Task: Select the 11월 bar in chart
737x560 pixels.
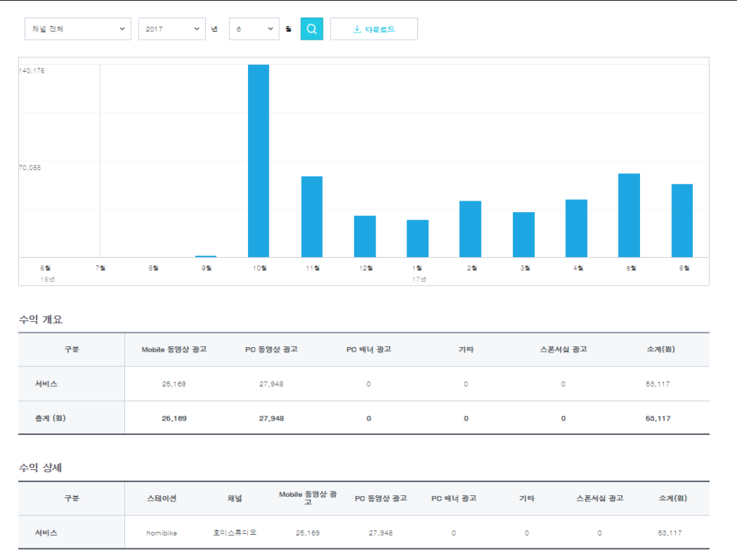Action: (312, 217)
